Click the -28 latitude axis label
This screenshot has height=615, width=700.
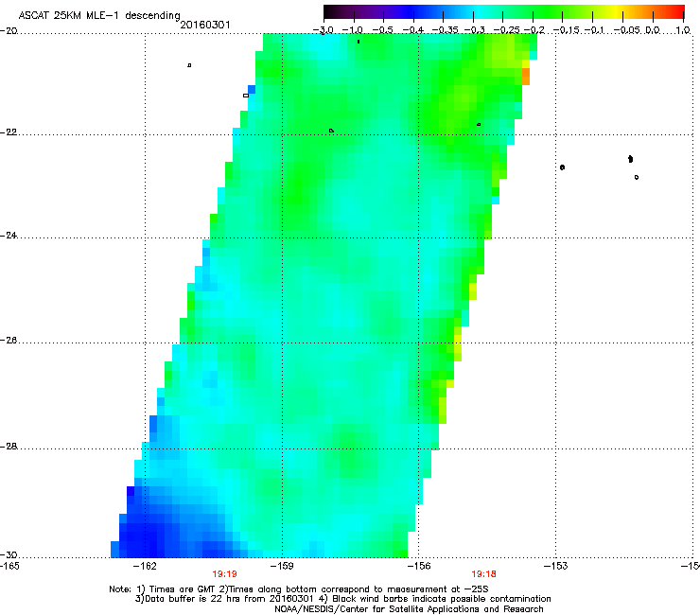click(9, 447)
